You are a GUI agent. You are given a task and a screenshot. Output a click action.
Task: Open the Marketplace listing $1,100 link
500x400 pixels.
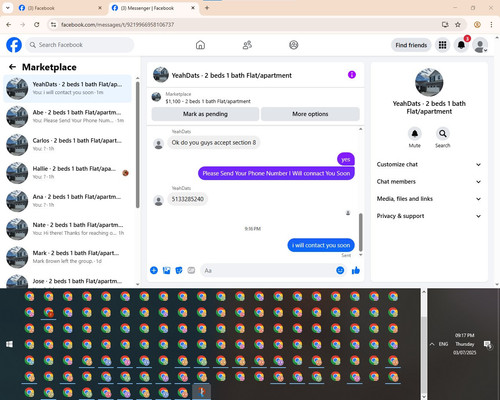point(208,101)
